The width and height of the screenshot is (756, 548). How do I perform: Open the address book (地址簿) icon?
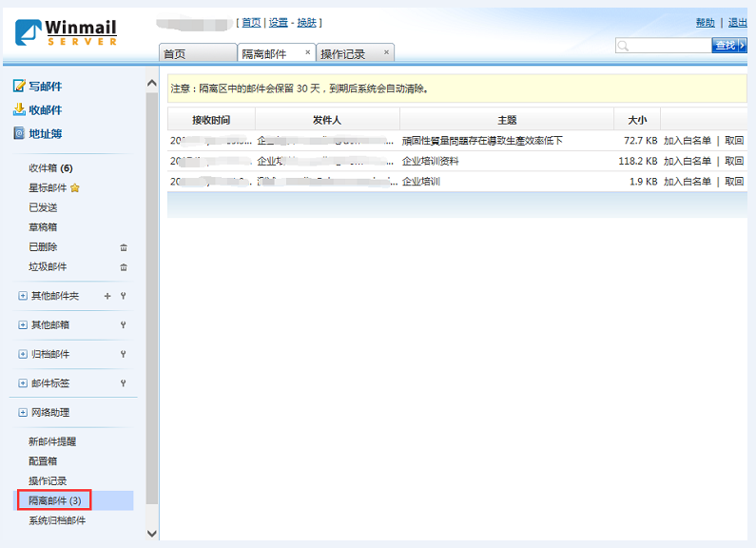pos(19,133)
